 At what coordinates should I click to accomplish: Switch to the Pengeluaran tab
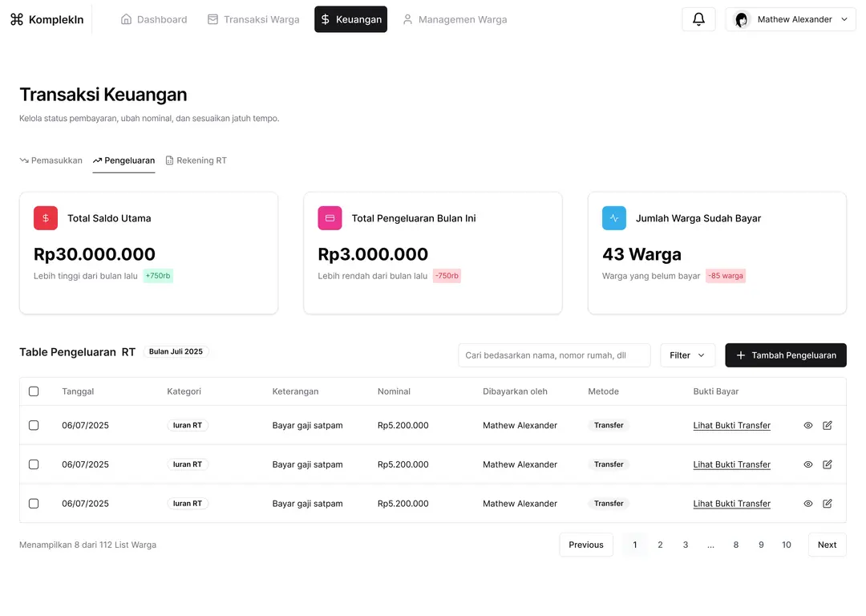tap(123, 160)
